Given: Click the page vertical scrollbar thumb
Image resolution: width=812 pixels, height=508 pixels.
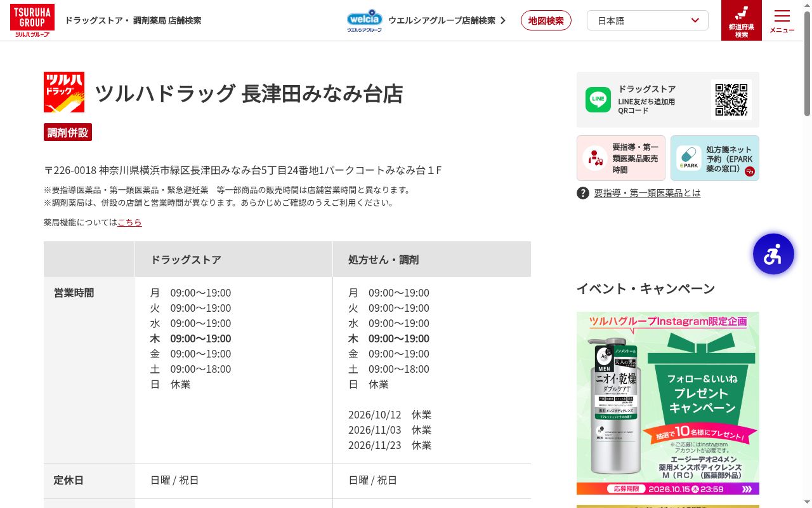Looking at the screenshot, I should coord(807,63).
